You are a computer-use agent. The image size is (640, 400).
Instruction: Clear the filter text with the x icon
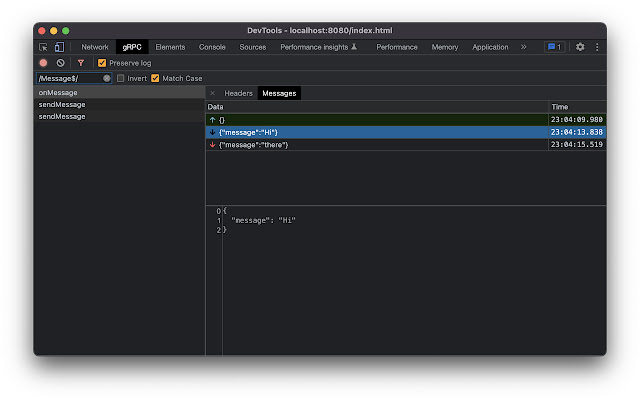107,78
